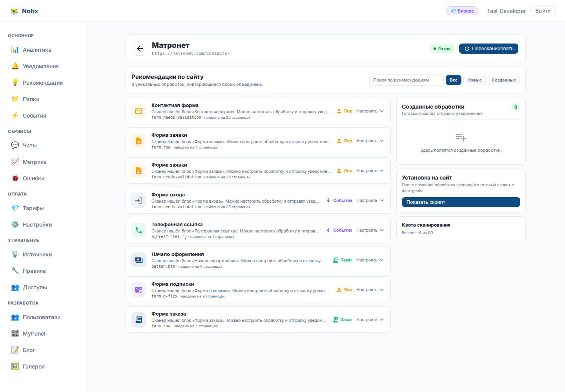Click the phone icon of Телефонная ссылка

tap(139, 230)
